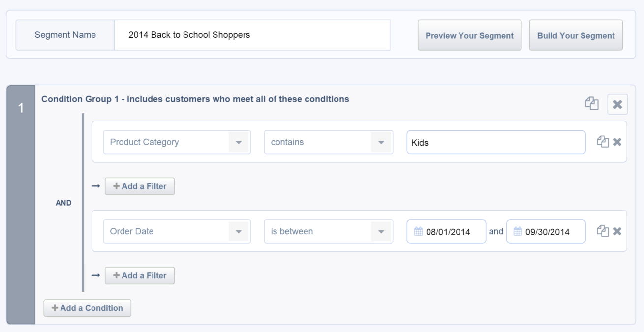
Task: Open the 'is between' operator dropdown
Action: pyautogui.click(x=381, y=231)
